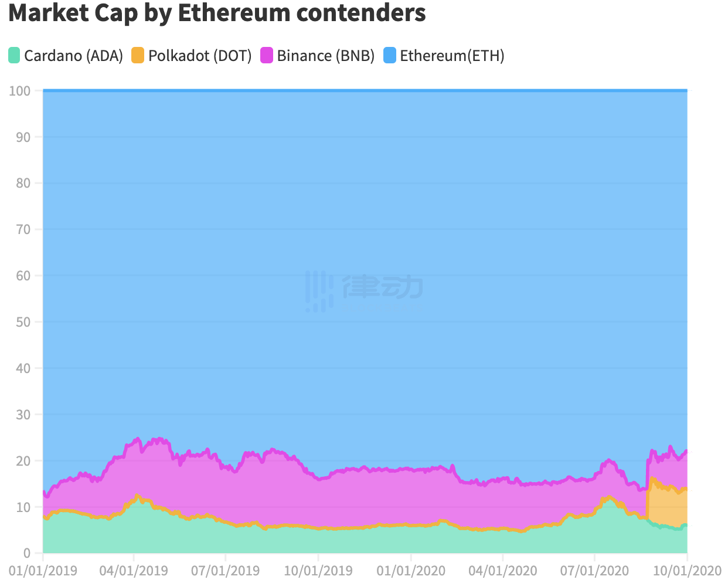Click the 10/01/2019 x-axis date label
The width and height of the screenshot is (728, 583).
[x=318, y=571]
